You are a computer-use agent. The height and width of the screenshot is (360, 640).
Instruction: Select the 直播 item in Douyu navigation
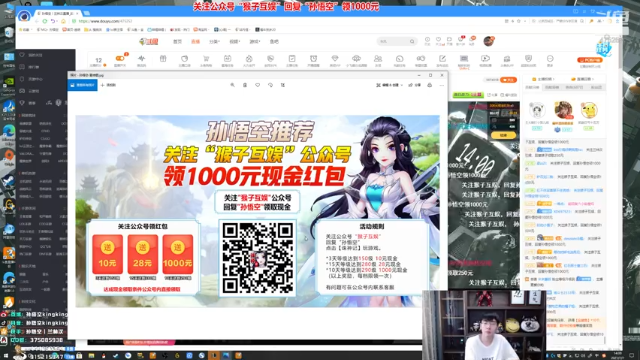[195, 41]
